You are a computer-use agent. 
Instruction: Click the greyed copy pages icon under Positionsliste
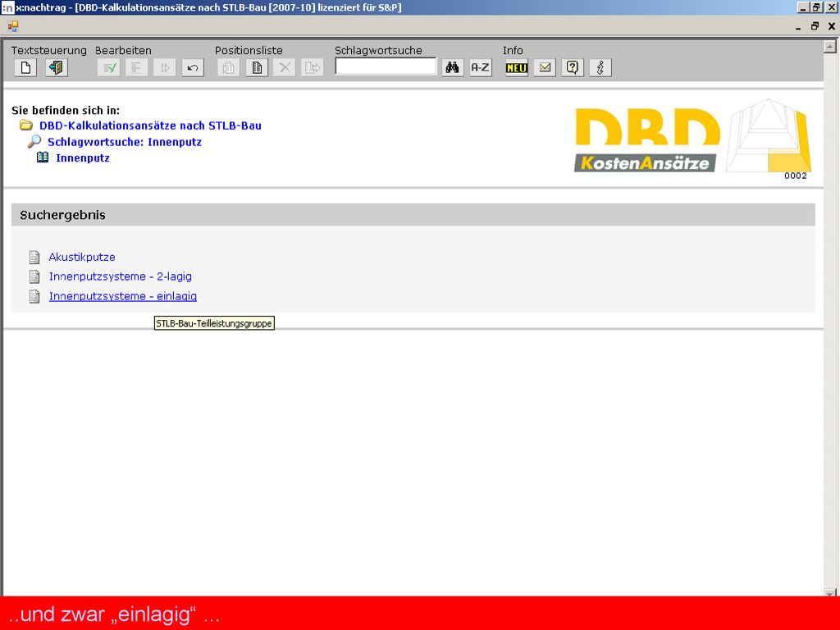click(228, 67)
